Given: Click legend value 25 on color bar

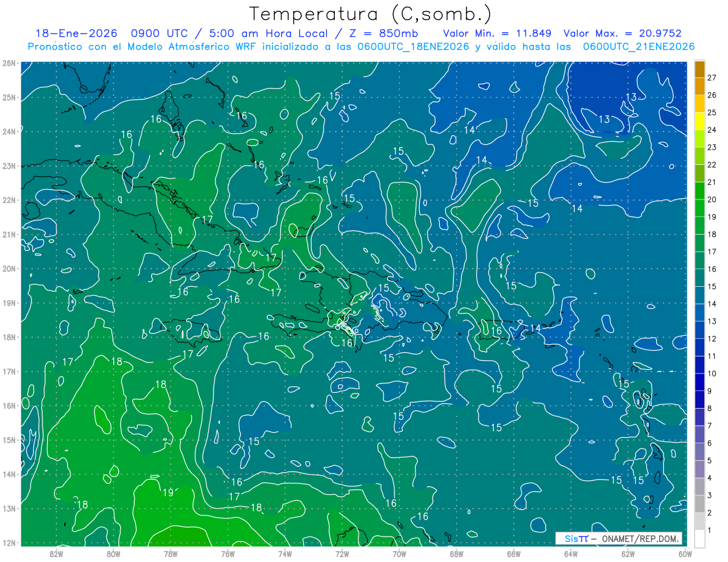Looking at the screenshot, I should coord(712,113).
